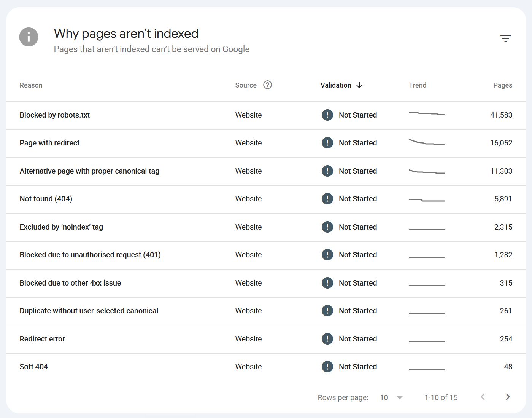This screenshot has height=418, width=532.
Task: Click warning icon in Duplicate without canonical row
Action: (x=327, y=311)
